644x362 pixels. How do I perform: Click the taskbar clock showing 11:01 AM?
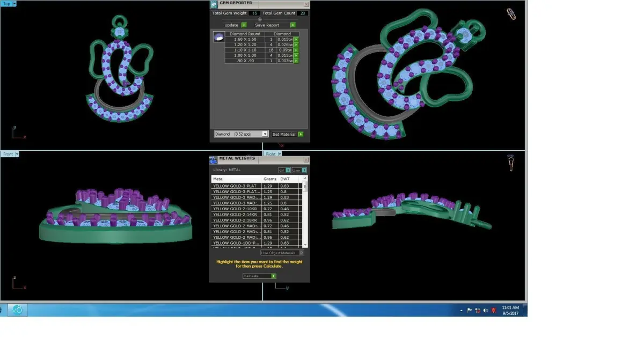[510, 310]
